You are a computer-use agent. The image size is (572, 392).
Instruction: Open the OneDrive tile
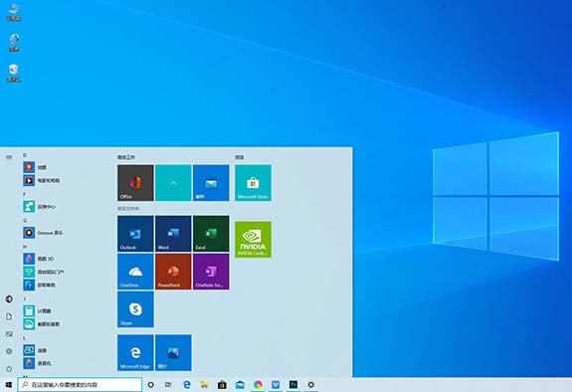[x=135, y=272]
